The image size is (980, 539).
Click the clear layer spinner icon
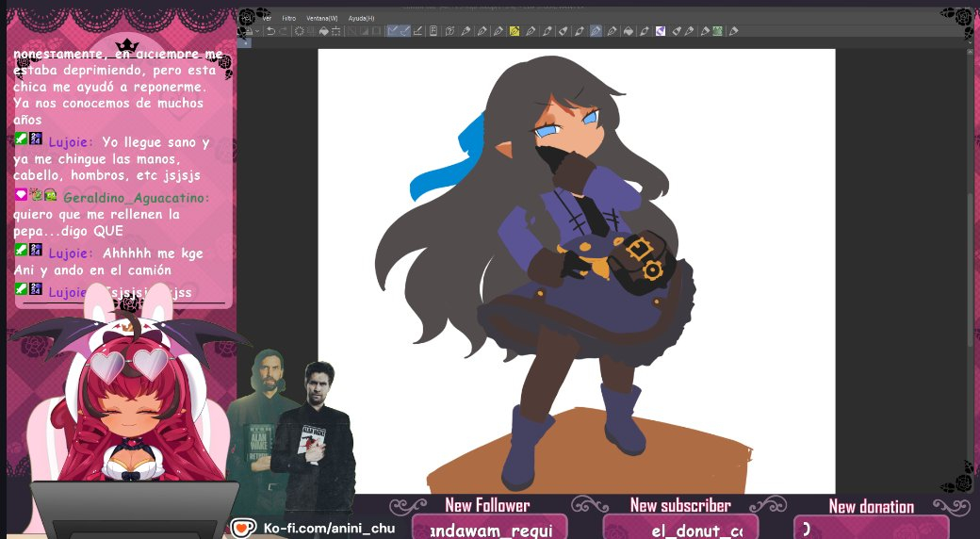300,31
